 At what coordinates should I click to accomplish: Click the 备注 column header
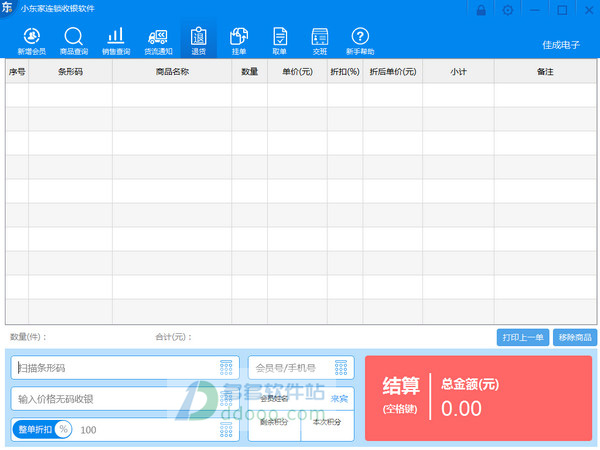coord(545,72)
